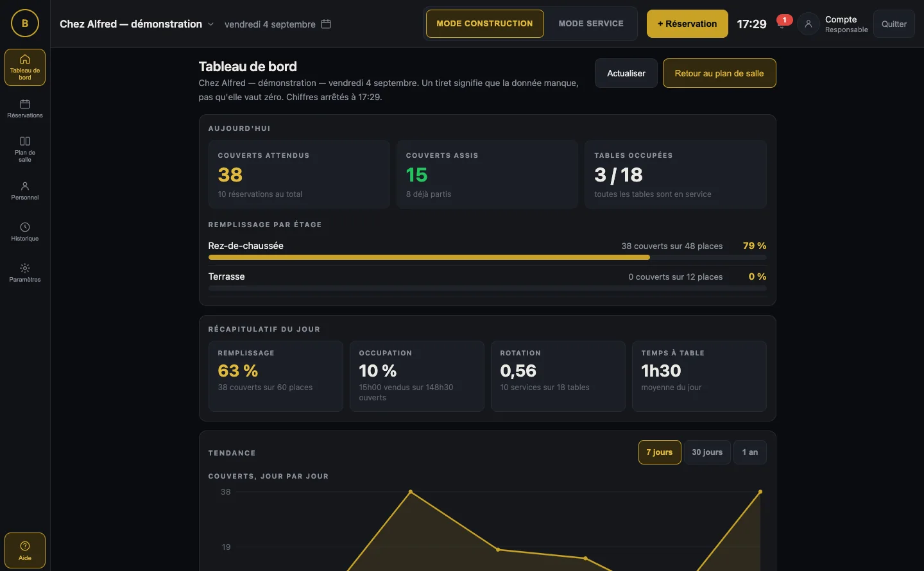This screenshot has height=571, width=924.
Task: Open Historique in the sidebar
Action: (25, 232)
